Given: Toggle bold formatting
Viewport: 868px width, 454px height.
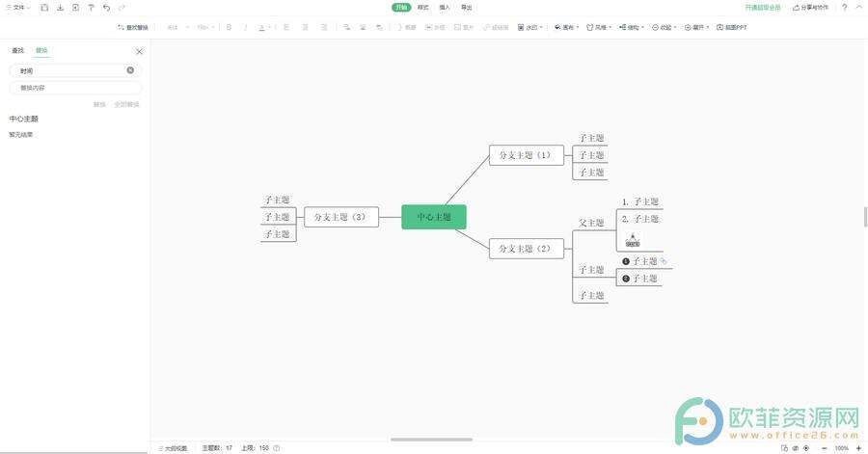Looking at the screenshot, I should [x=229, y=27].
